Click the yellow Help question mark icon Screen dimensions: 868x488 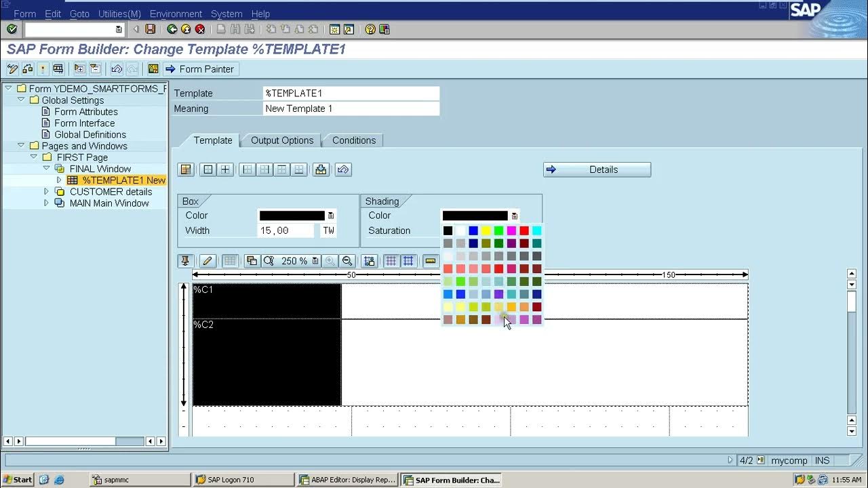point(370,29)
